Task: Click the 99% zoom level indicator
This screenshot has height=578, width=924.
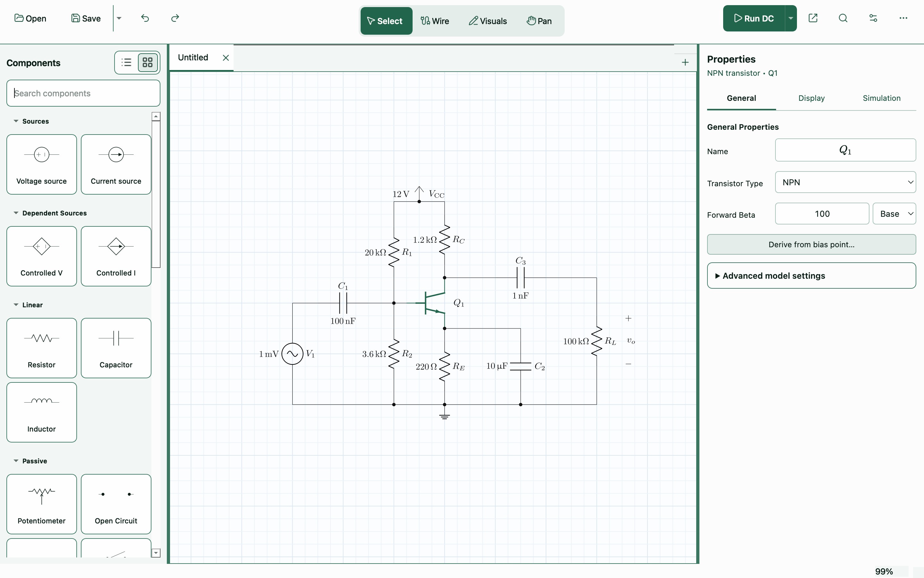Action: point(884,571)
